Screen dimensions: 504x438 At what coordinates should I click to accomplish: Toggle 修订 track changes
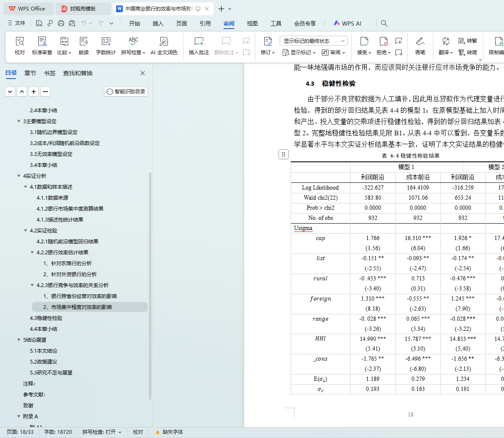tap(268, 45)
